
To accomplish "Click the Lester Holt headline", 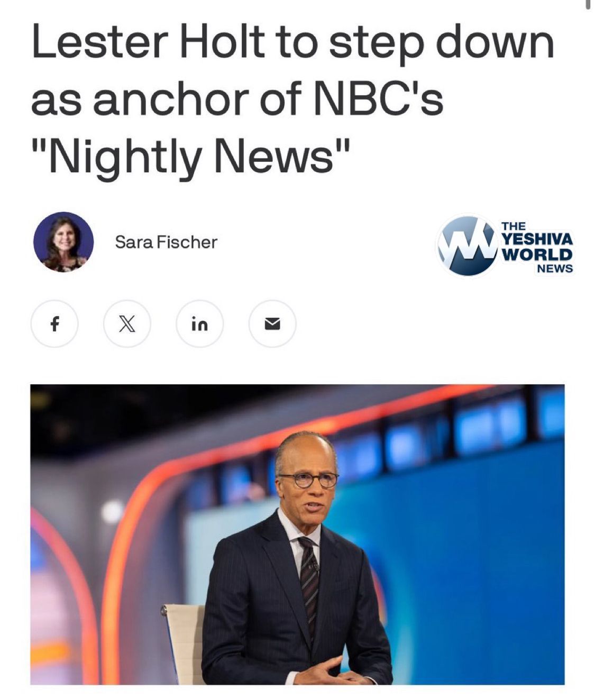I will (x=292, y=100).
